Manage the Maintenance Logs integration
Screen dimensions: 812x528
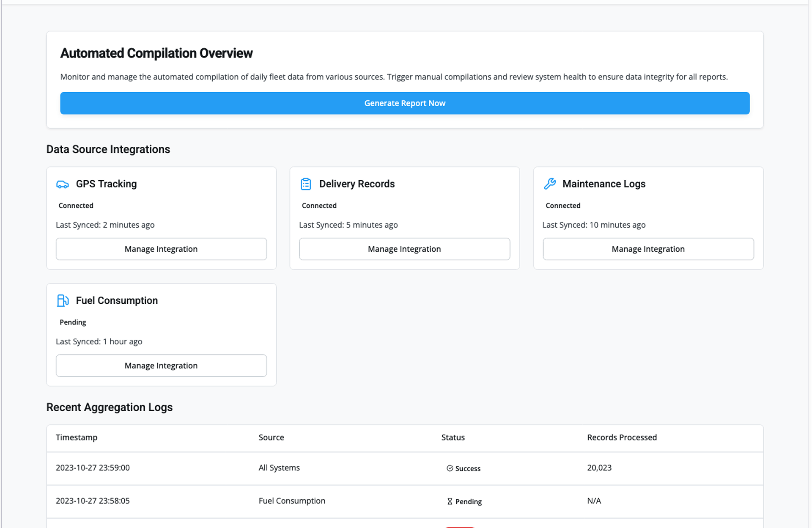point(648,249)
